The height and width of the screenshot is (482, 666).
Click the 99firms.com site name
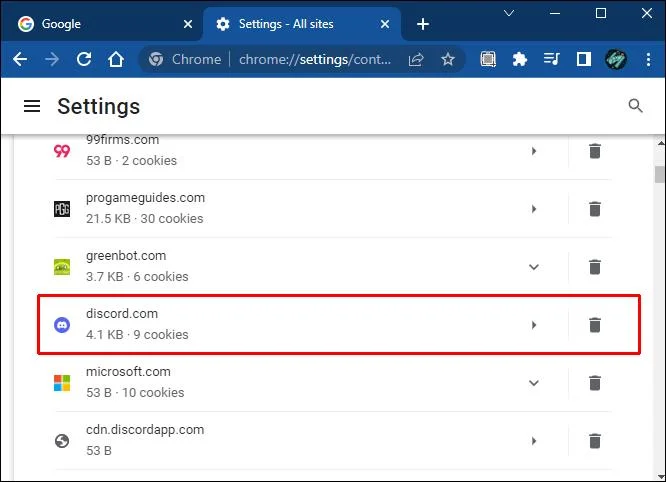(x=122, y=140)
